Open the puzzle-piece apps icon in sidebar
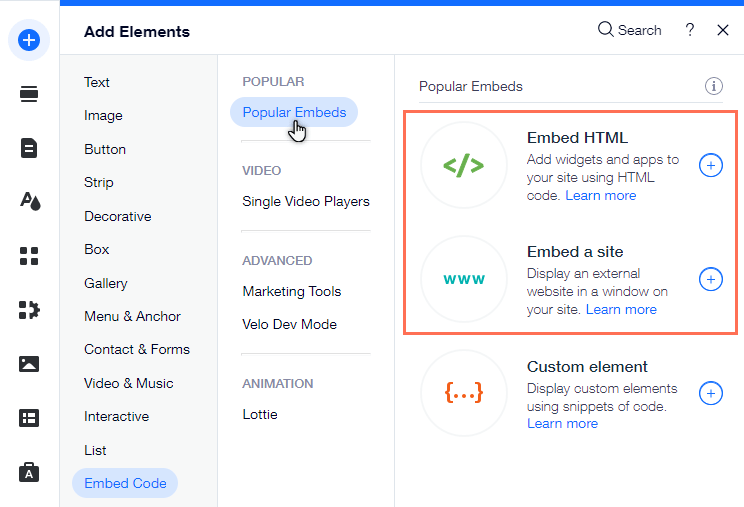Viewport: 744px width, 507px height. coord(29,310)
